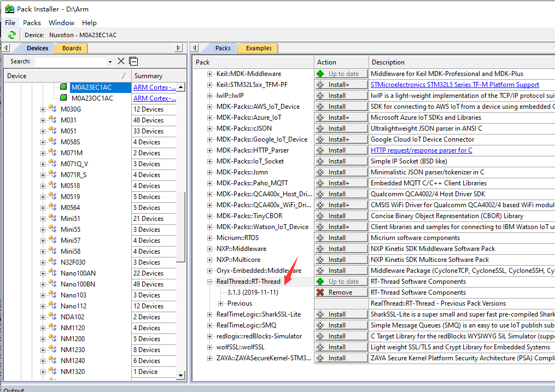Click the green refresh packs icon

[11, 35]
